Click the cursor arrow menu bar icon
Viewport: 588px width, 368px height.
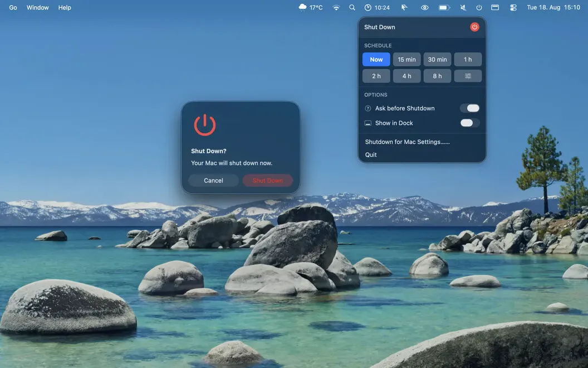404,7
